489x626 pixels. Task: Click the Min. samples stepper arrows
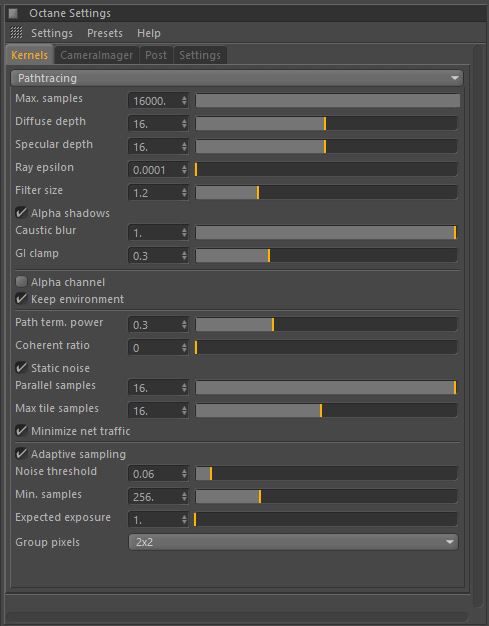(184, 497)
